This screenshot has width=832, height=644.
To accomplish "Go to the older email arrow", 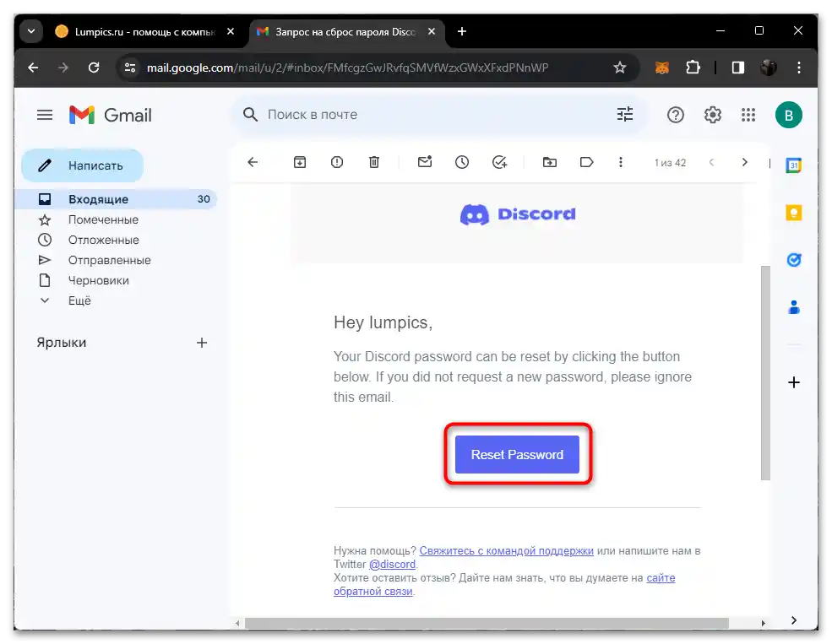I will tap(744, 162).
